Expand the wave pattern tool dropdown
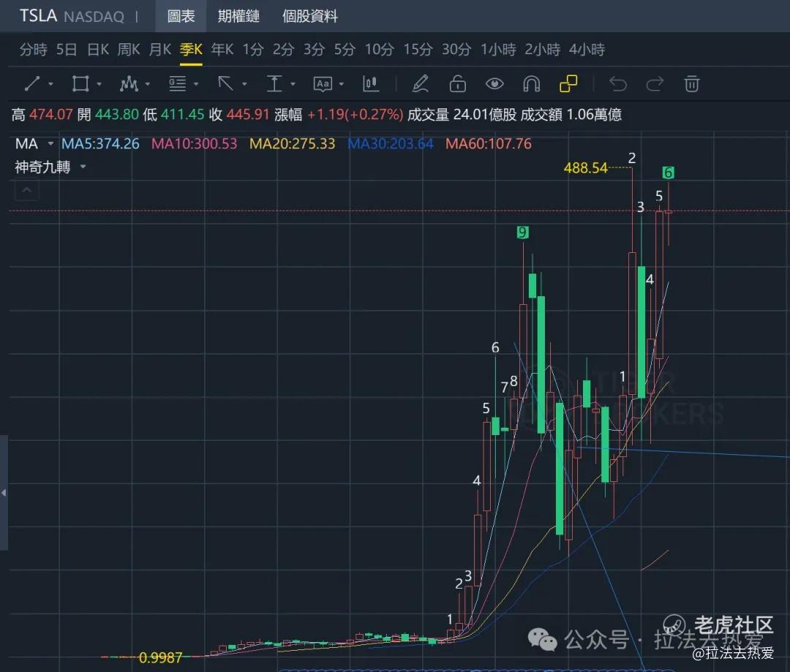This screenshot has width=790, height=672. pyautogui.click(x=147, y=84)
